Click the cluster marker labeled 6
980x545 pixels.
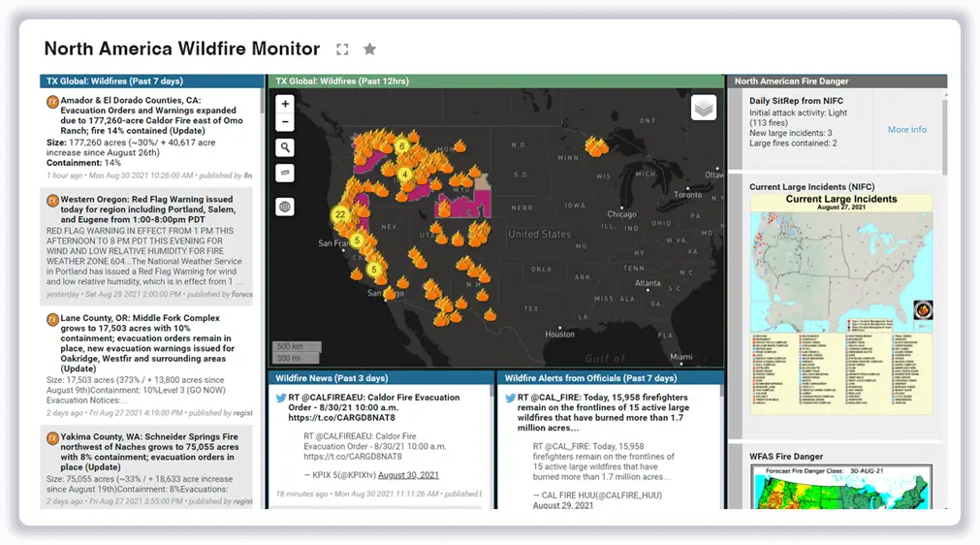tap(401, 147)
